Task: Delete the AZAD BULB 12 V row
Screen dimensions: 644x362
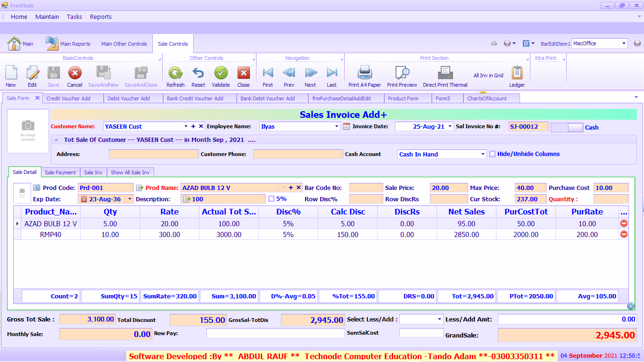Action: point(624,223)
